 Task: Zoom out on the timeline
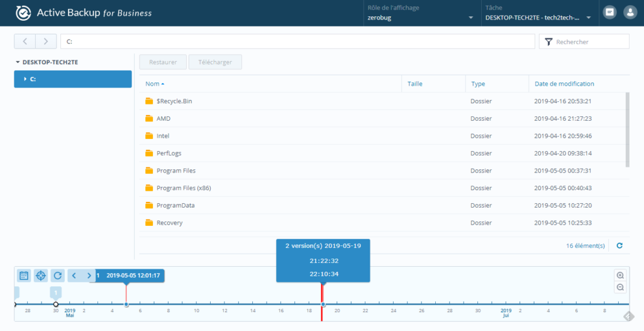620,287
